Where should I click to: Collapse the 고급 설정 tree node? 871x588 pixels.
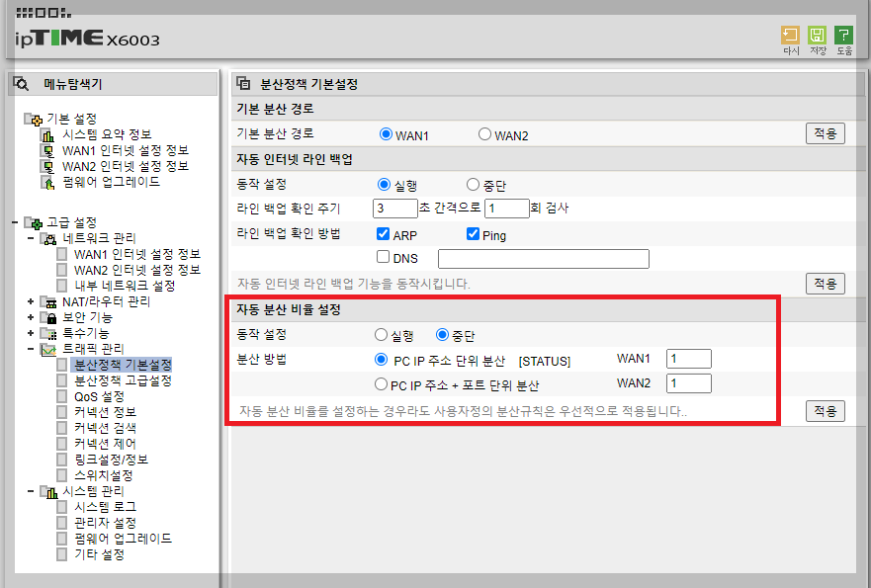coord(15,223)
